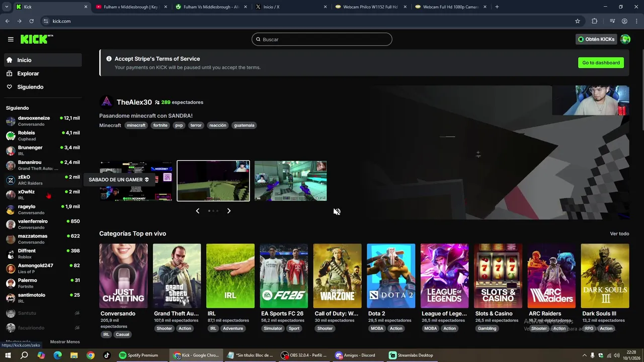This screenshot has width=644, height=362.
Task: Open offline Santutu channel in sidebar
Action: [x=43, y=313]
